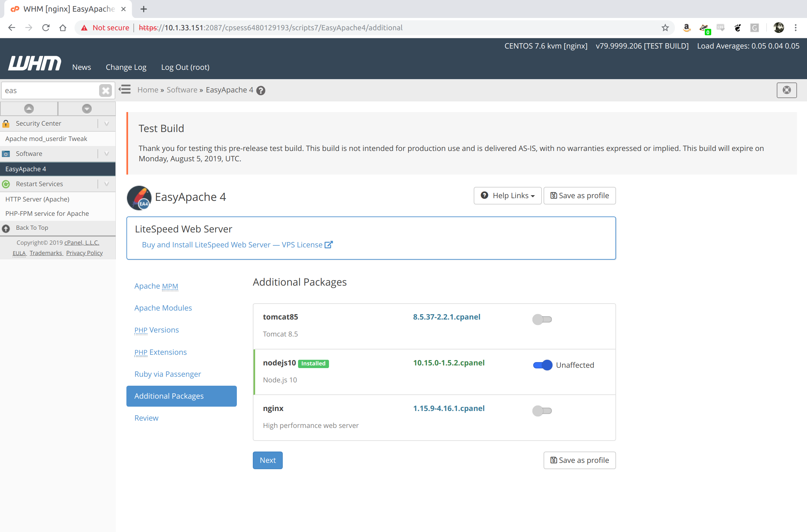Go to the Review step

coord(146,418)
